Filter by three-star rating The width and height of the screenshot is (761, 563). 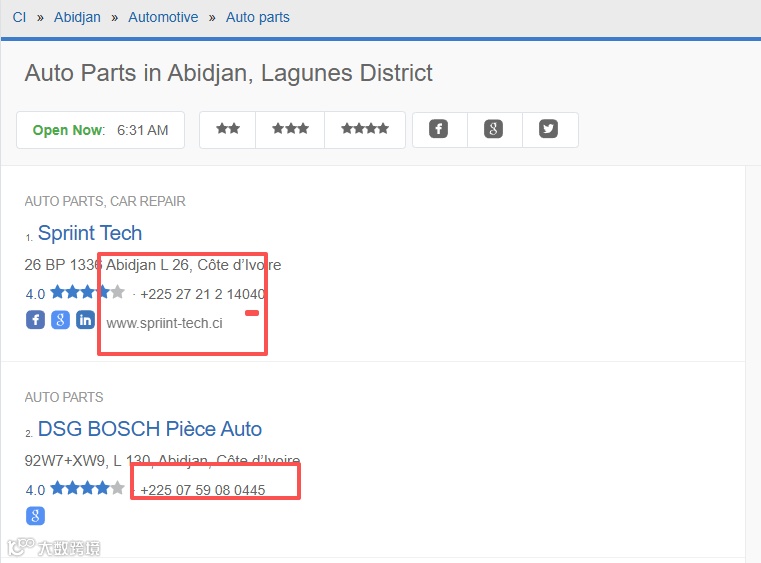[290, 129]
